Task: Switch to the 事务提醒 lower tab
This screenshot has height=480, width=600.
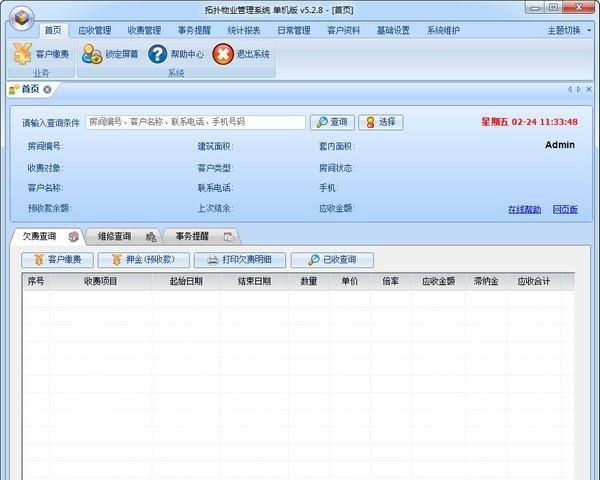Action: [x=201, y=237]
